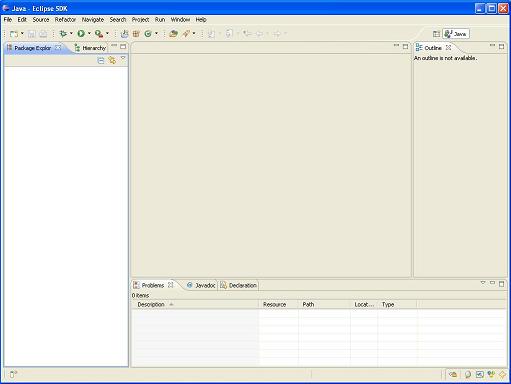
Task: Switch to the Javadoc tab
Action: tap(201, 285)
